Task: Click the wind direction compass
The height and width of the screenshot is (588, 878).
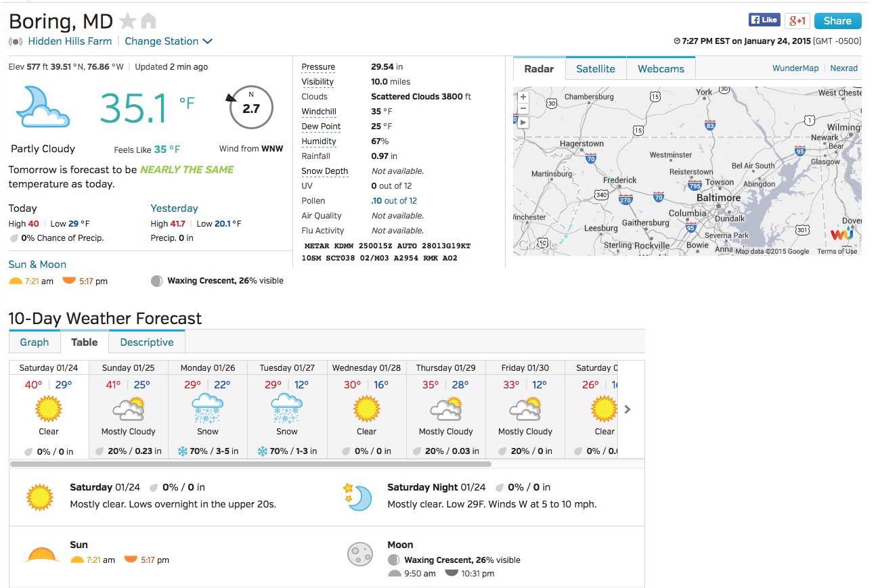Action: click(x=251, y=108)
